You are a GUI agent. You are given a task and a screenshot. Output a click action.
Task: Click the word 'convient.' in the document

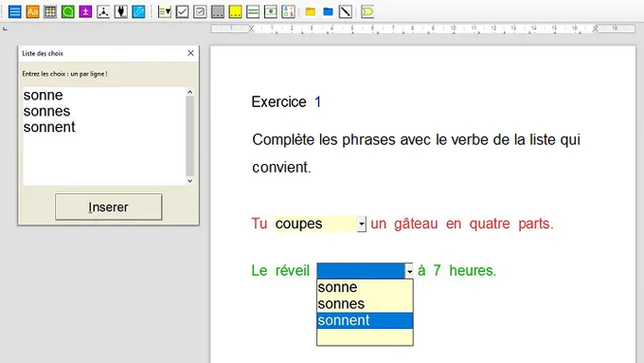click(x=282, y=168)
